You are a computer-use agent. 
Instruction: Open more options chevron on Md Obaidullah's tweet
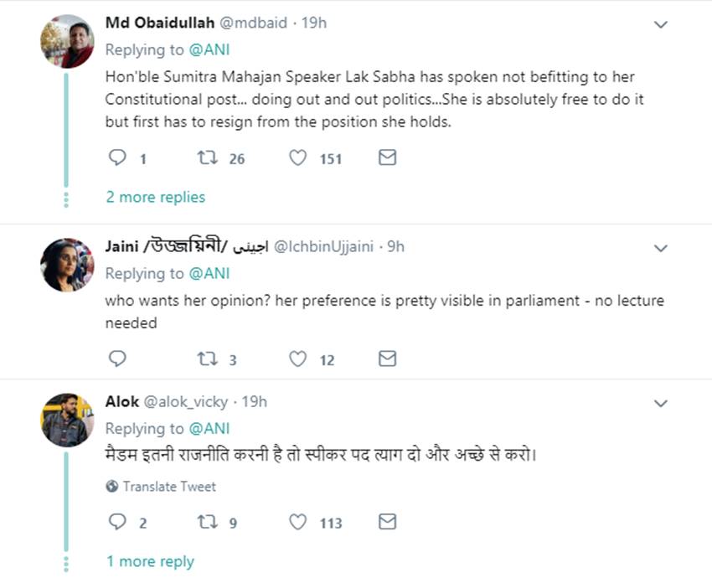tap(661, 24)
